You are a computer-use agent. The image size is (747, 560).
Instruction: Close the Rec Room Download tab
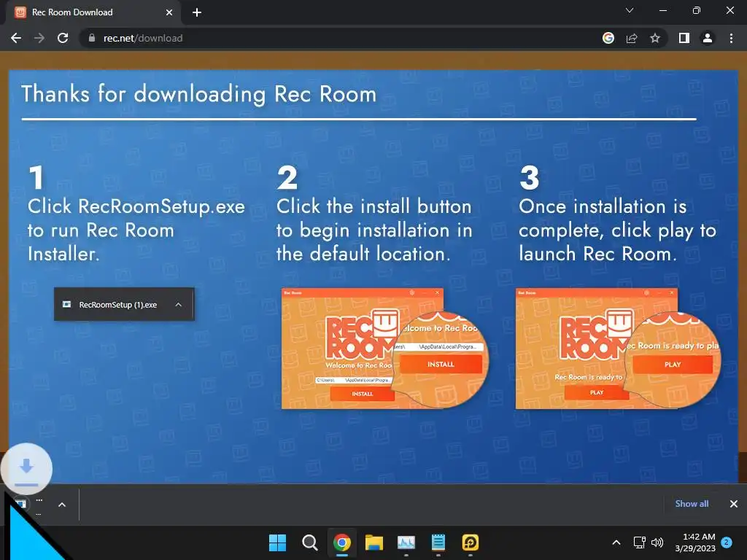pyautogui.click(x=169, y=12)
